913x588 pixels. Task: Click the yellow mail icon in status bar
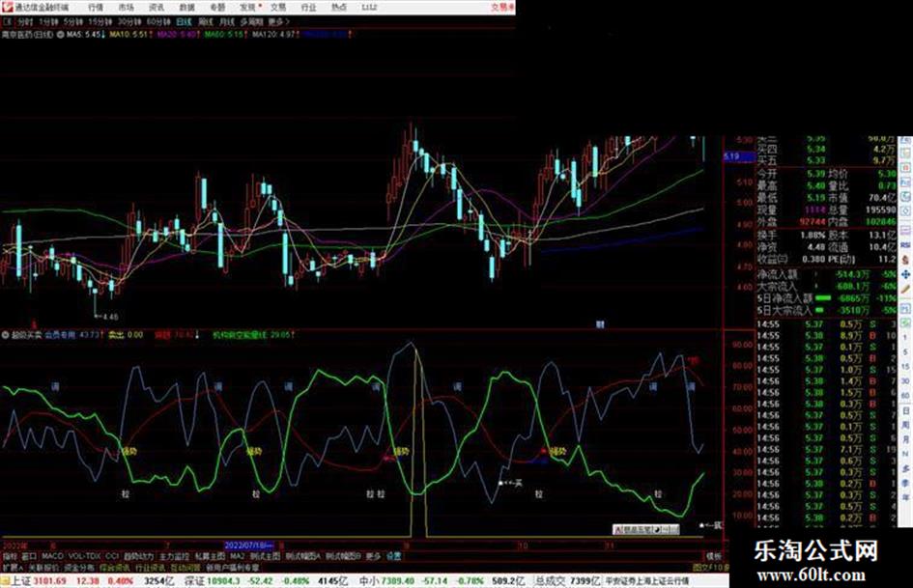pos(5,581)
